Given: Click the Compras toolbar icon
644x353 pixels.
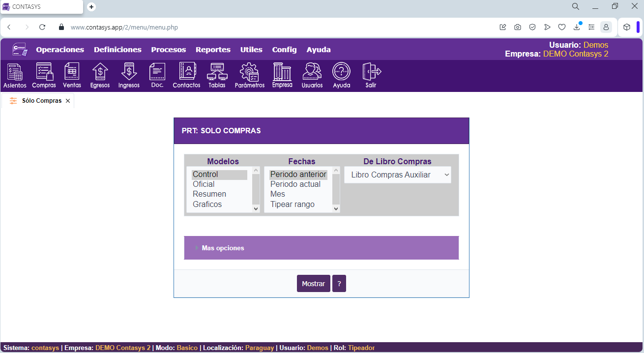Looking at the screenshot, I should 44,75.
